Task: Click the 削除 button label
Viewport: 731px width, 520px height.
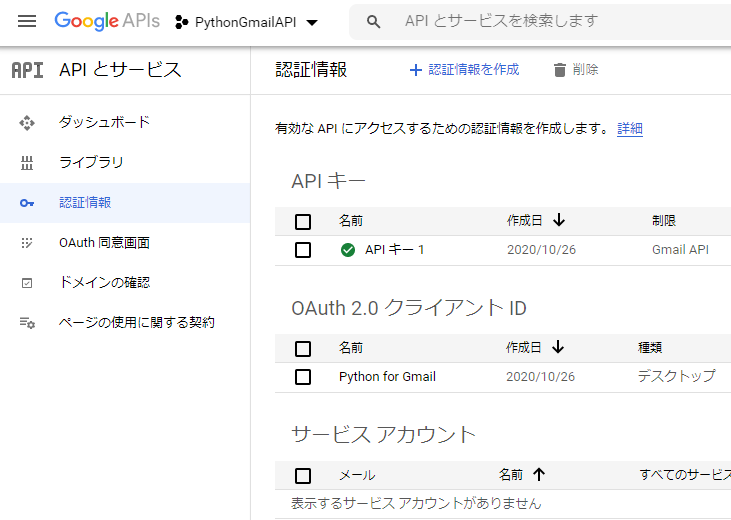Action: pyautogui.click(x=586, y=70)
